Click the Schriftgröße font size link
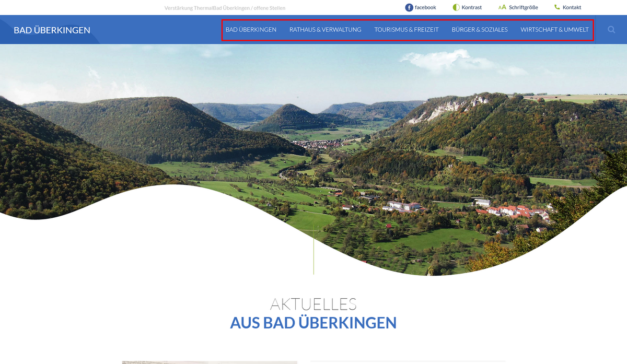 tap(524, 7)
